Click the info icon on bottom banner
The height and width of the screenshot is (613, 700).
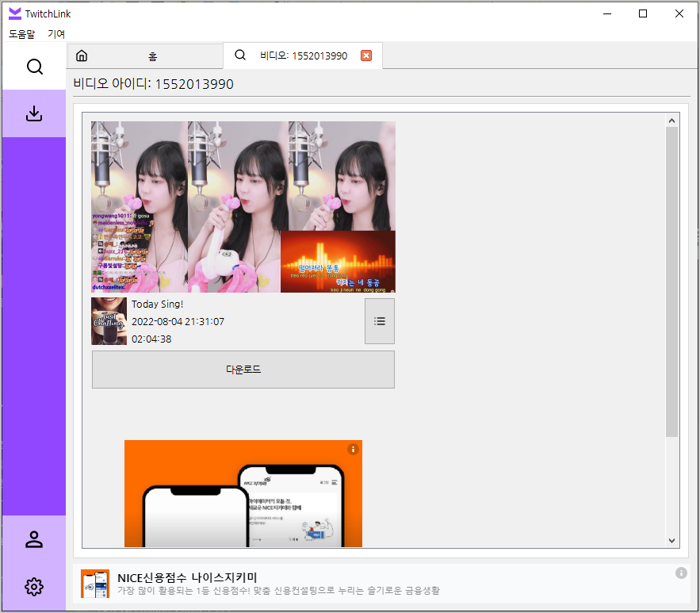pos(681,573)
